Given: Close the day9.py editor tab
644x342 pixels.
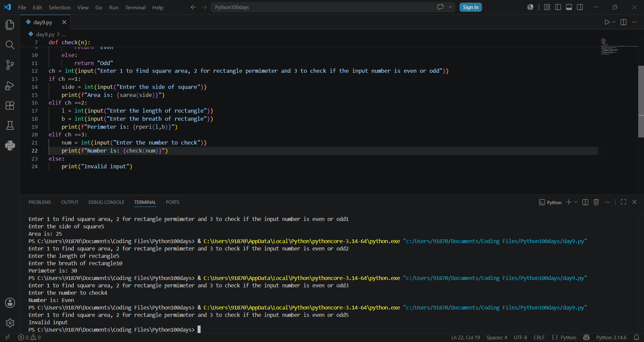Looking at the screenshot, I should click(64, 22).
